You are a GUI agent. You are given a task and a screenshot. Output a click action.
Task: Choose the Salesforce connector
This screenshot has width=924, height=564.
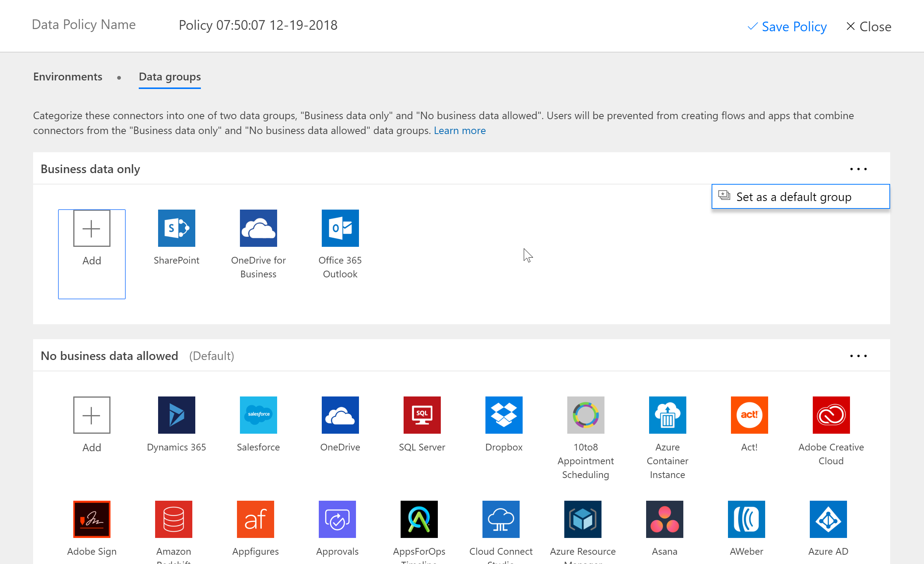pyautogui.click(x=258, y=415)
